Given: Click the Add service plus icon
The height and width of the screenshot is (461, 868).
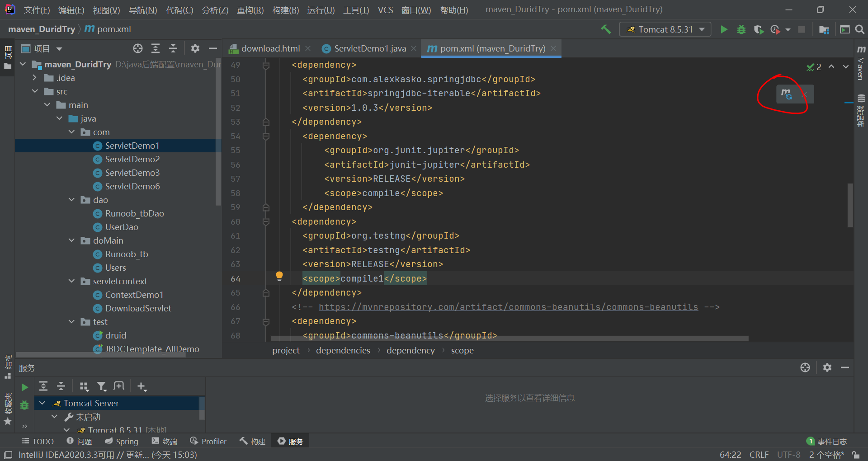Looking at the screenshot, I should (142, 386).
